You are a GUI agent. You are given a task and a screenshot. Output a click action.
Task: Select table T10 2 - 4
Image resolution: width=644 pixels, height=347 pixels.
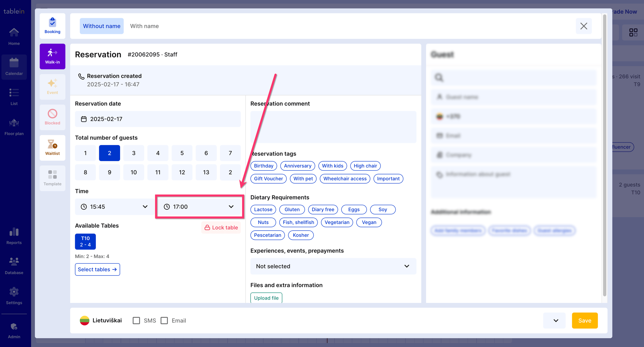point(85,242)
